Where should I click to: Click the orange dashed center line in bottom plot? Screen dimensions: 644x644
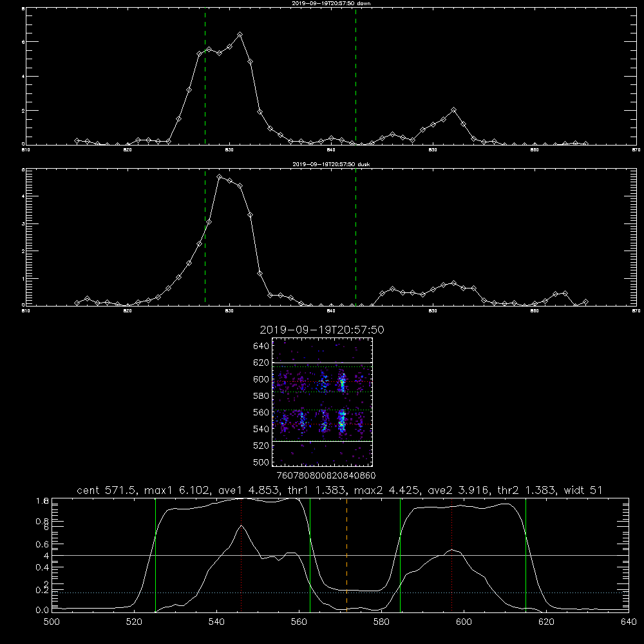(346, 555)
